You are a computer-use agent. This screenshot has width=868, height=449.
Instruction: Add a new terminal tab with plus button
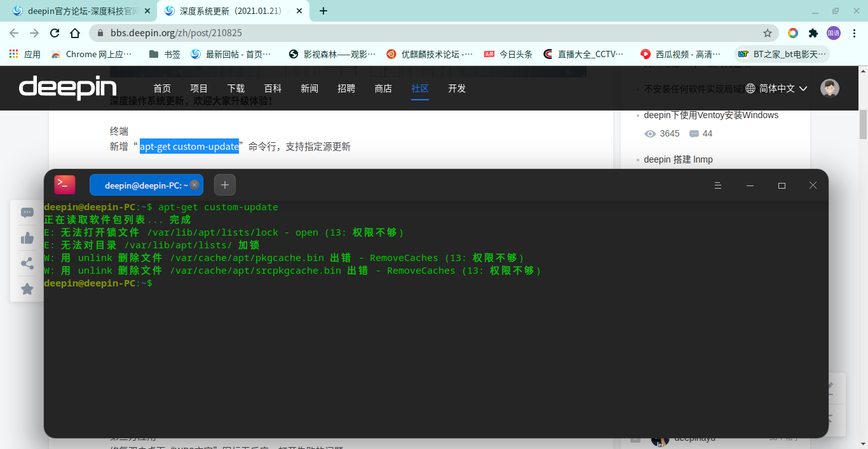225,185
